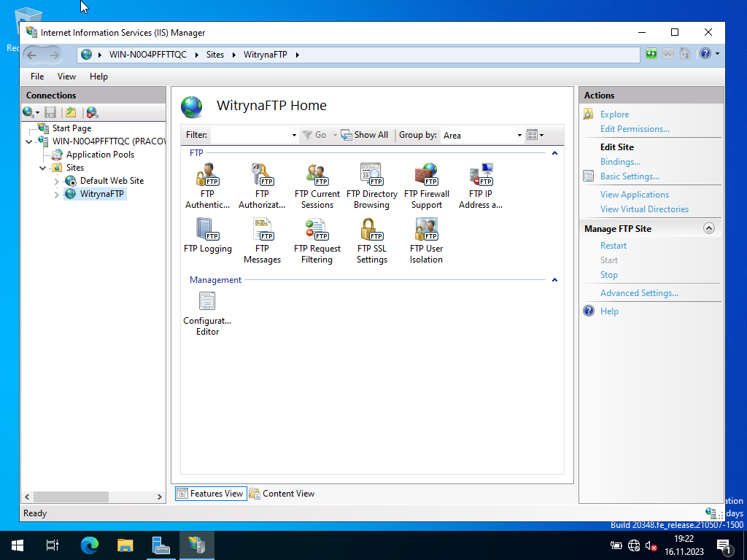
Task: Click the Explore action link
Action: pos(614,114)
